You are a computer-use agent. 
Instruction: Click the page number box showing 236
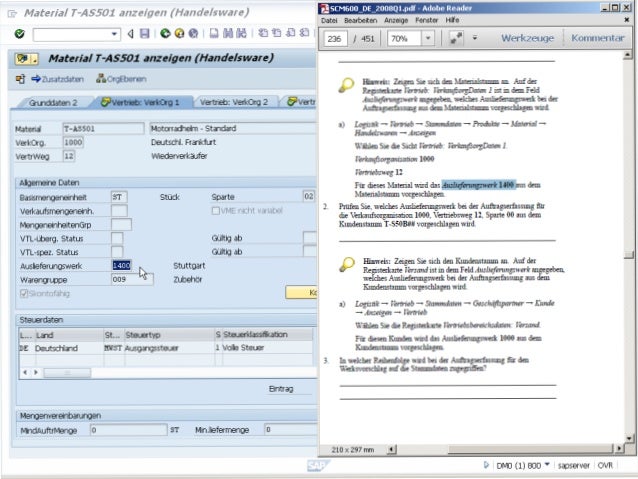(x=335, y=39)
